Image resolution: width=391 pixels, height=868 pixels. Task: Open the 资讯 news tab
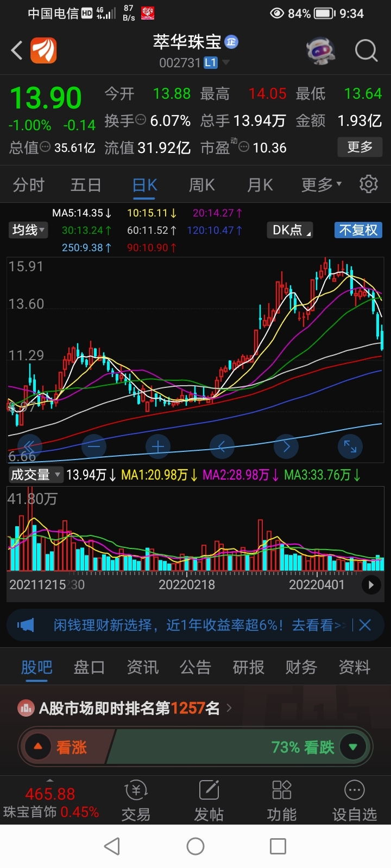(x=142, y=667)
